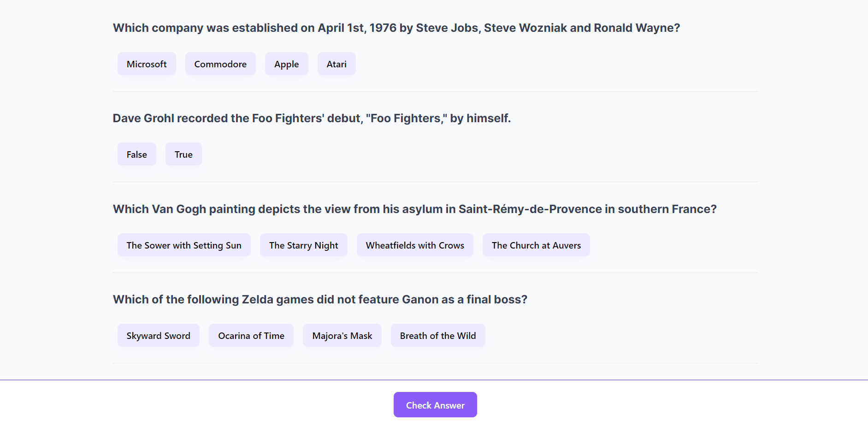
Task: Select The Starry Night painting option
Action: click(303, 245)
